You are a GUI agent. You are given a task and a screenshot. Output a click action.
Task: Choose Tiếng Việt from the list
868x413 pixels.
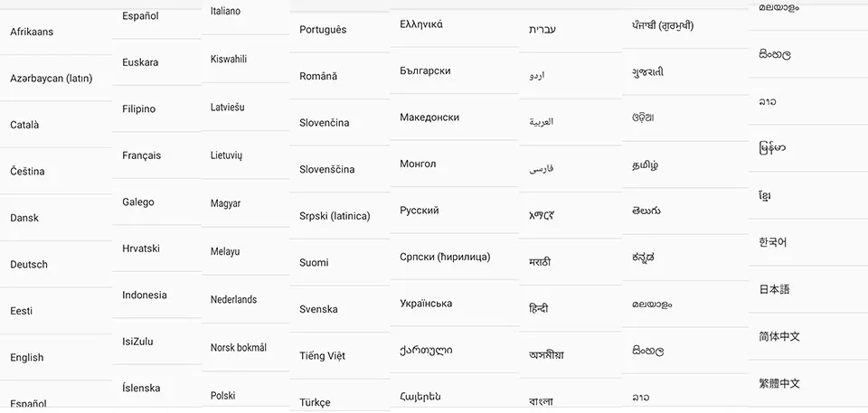point(339,355)
